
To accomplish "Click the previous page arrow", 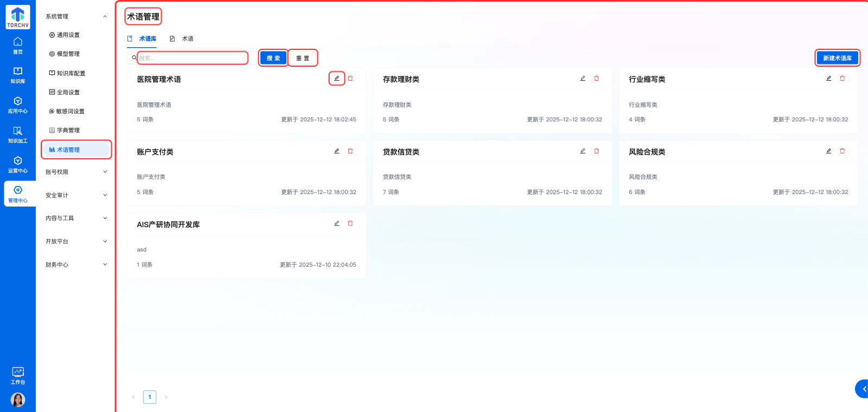I will point(133,397).
